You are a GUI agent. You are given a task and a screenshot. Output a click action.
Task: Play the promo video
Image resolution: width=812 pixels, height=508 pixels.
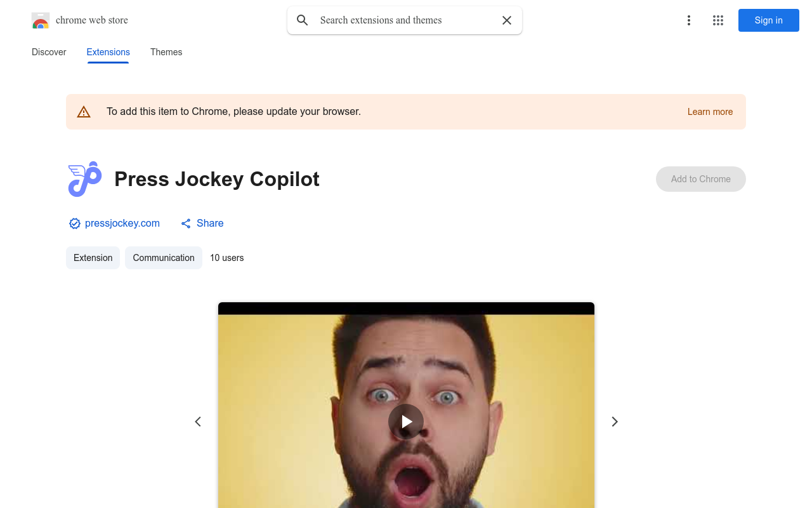click(x=406, y=422)
